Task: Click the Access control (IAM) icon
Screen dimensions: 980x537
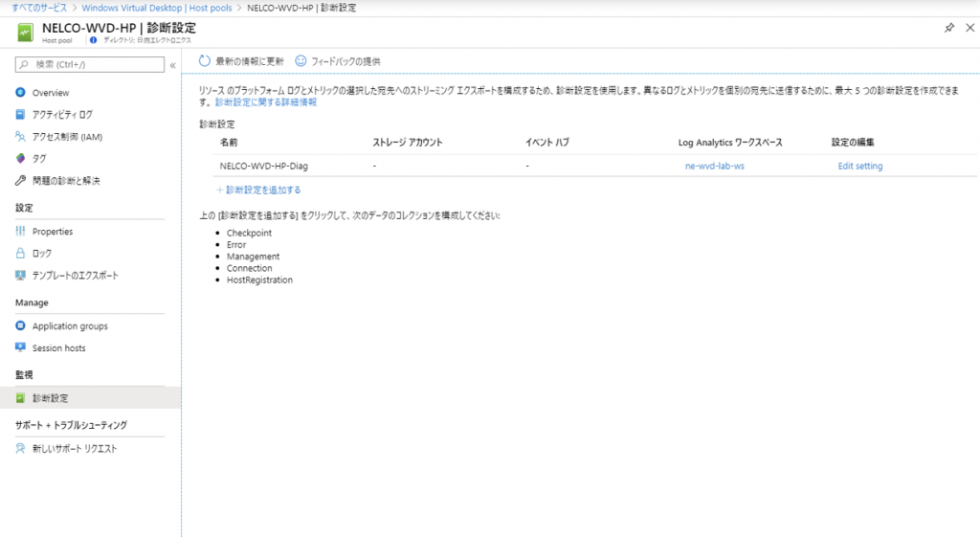Action: tap(21, 136)
